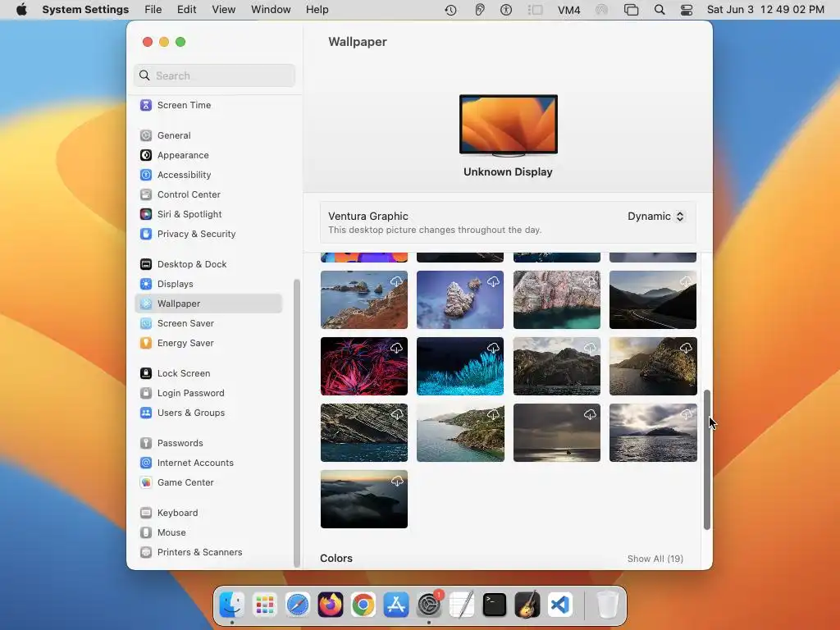The height and width of the screenshot is (630, 840).
Task: Select Desktop & Dock icon
Action: click(146, 264)
